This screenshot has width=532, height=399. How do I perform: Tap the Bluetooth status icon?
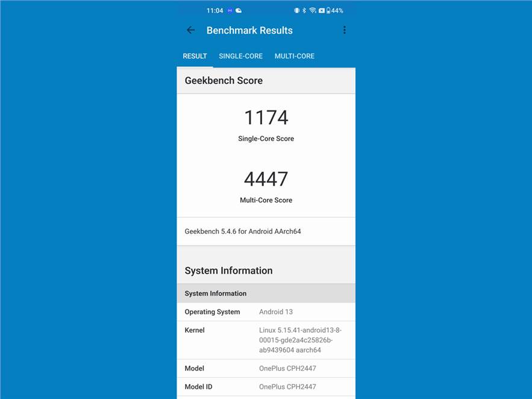pos(304,11)
